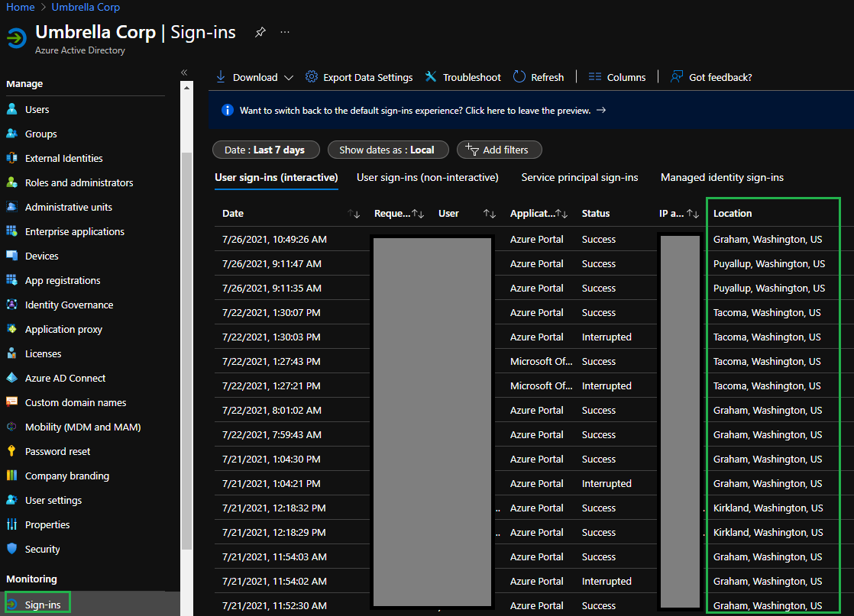Collapse the sidebar with double chevron
Image resolution: width=854 pixels, height=616 pixels.
coord(184,73)
